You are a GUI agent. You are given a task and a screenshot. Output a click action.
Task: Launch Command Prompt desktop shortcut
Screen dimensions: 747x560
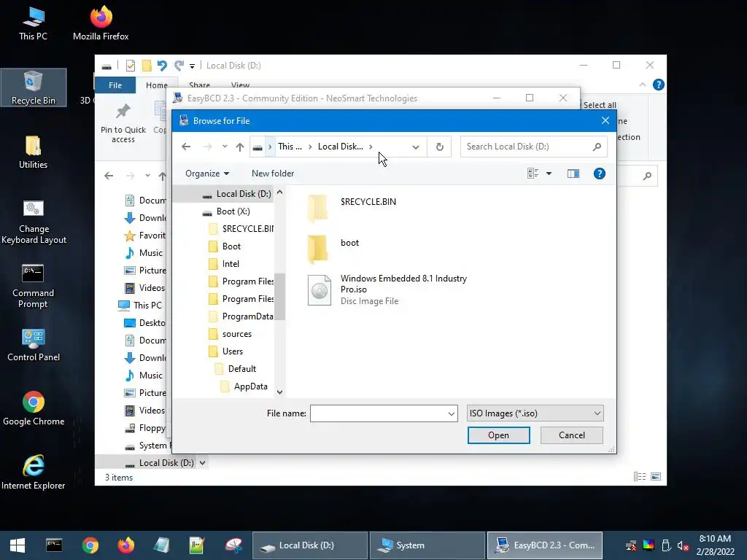(x=33, y=286)
